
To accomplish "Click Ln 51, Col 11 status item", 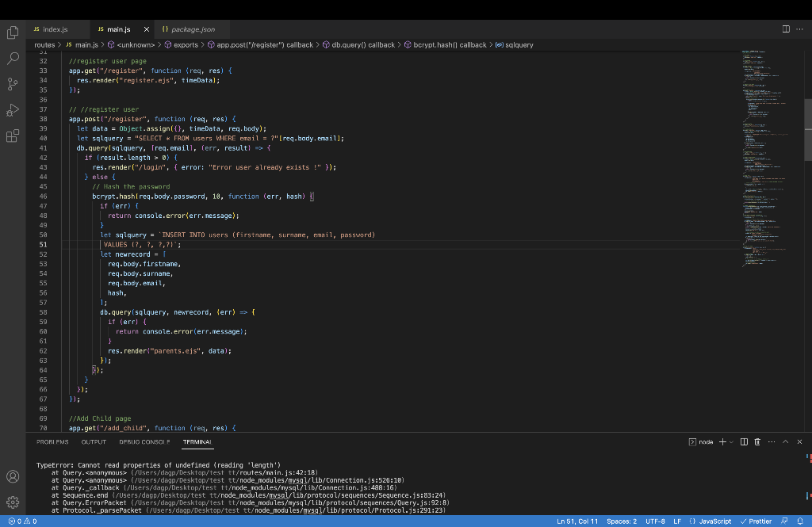I will click(577, 521).
